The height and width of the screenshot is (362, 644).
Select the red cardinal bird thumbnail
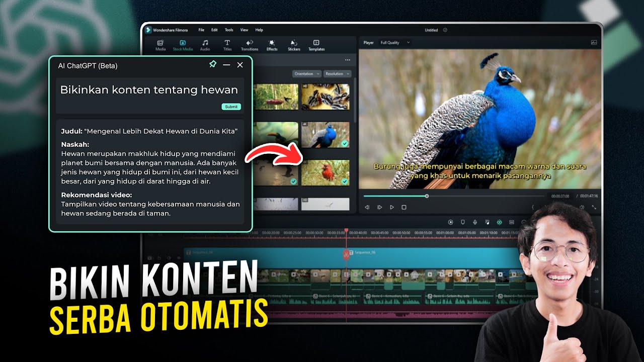click(325, 172)
